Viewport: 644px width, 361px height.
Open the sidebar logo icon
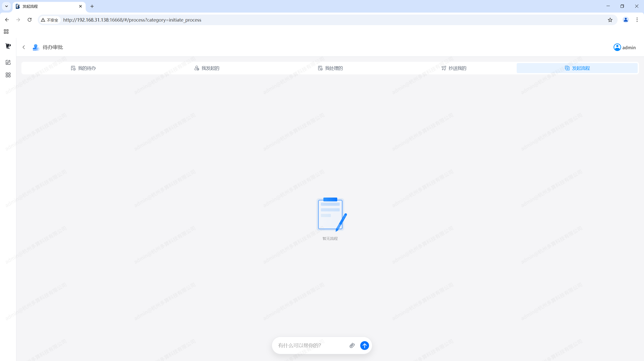[x=8, y=46]
